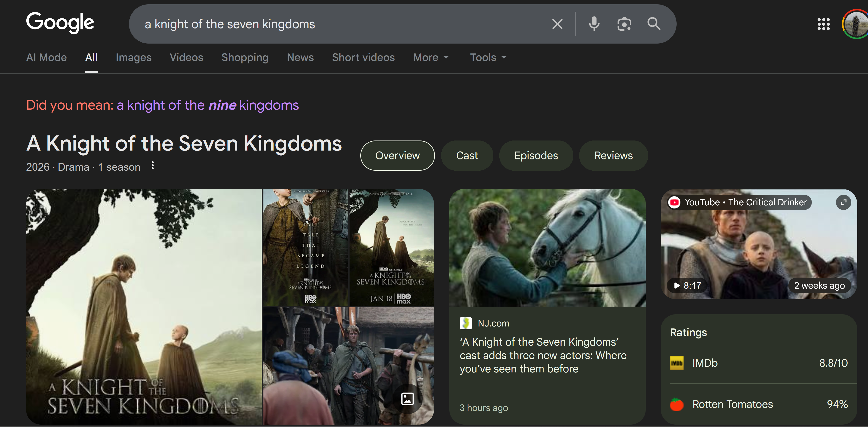Open the Google account profile avatar
Image resolution: width=868 pixels, height=427 pixels.
[x=856, y=24]
